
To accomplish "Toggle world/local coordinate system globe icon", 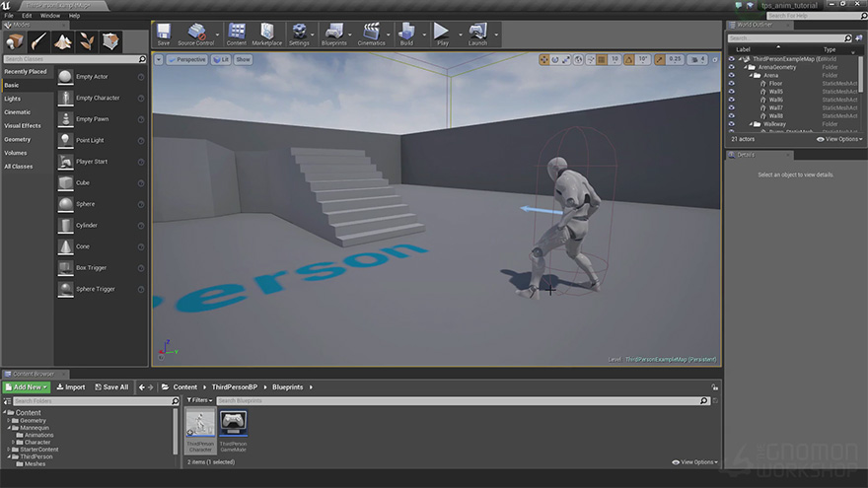I will coord(578,60).
